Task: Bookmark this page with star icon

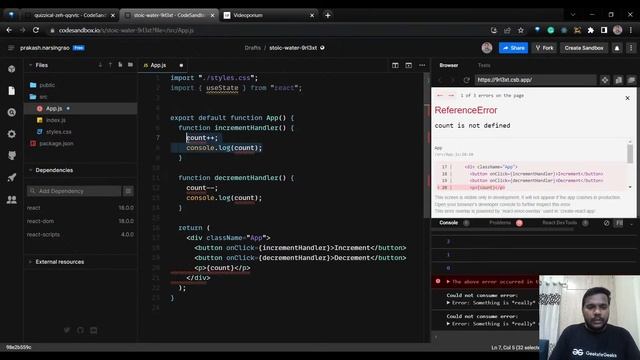Action: (520, 30)
